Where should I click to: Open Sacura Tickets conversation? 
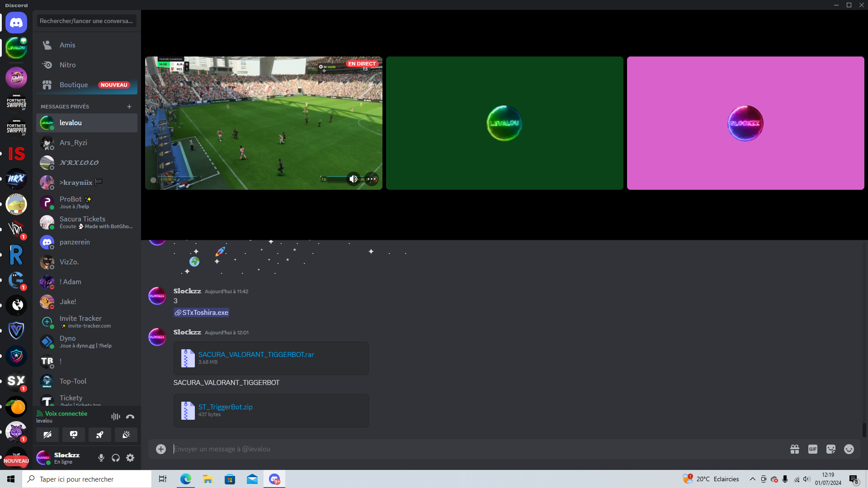click(x=87, y=222)
